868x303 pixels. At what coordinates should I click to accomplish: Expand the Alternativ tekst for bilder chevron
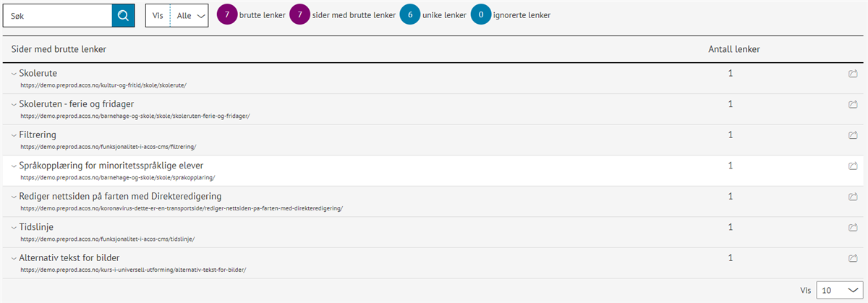14,257
